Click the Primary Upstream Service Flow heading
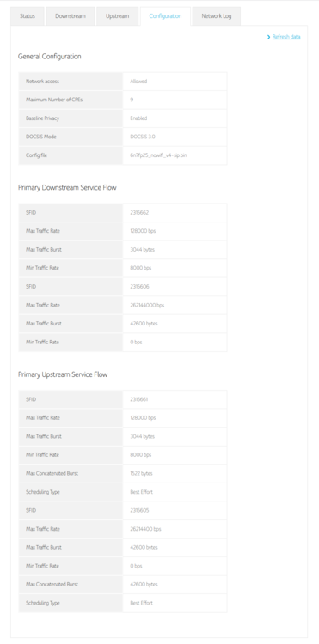Screen dimensions: 319x644 [x=63, y=374]
